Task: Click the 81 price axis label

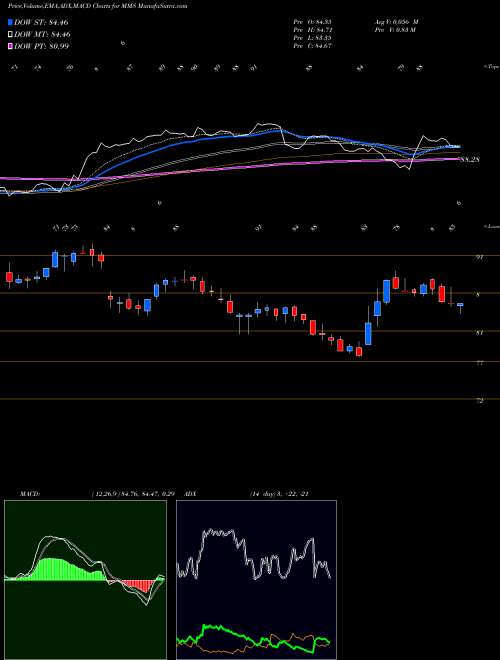Action: (x=479, y=333)
